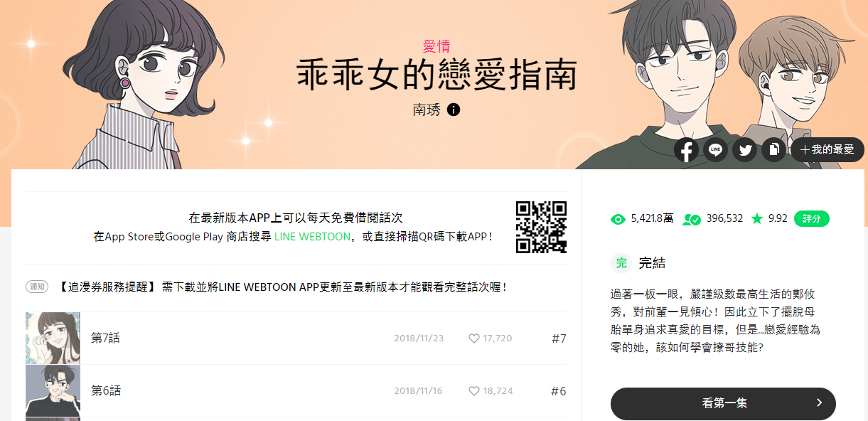
Task: Click the QR code image
Action: click(541, 227)
